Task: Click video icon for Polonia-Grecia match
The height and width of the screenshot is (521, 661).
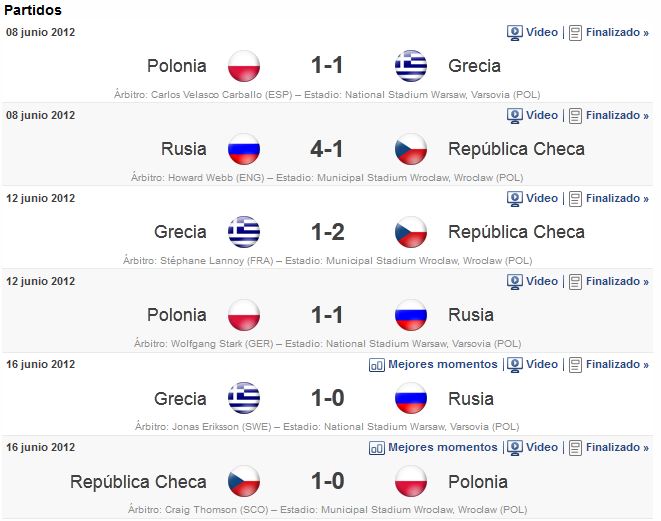Action: [514, 32]
